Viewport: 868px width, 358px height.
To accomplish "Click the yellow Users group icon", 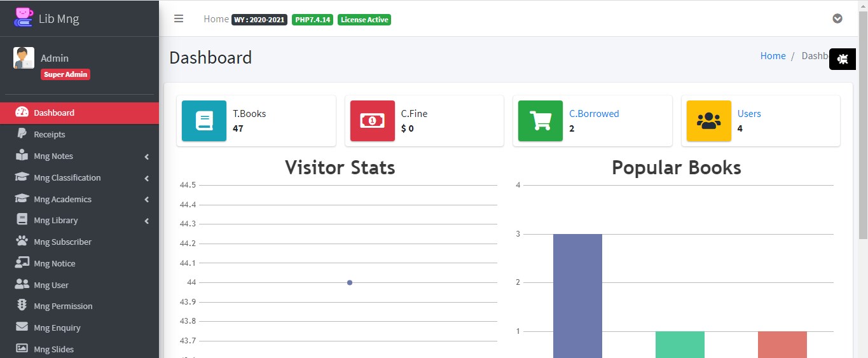I will point(709,121).
